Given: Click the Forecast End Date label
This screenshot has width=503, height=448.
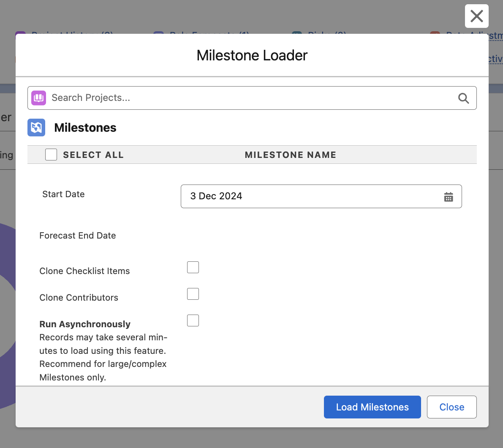Looking at the screenshot, I should click(x=78, y=236).
